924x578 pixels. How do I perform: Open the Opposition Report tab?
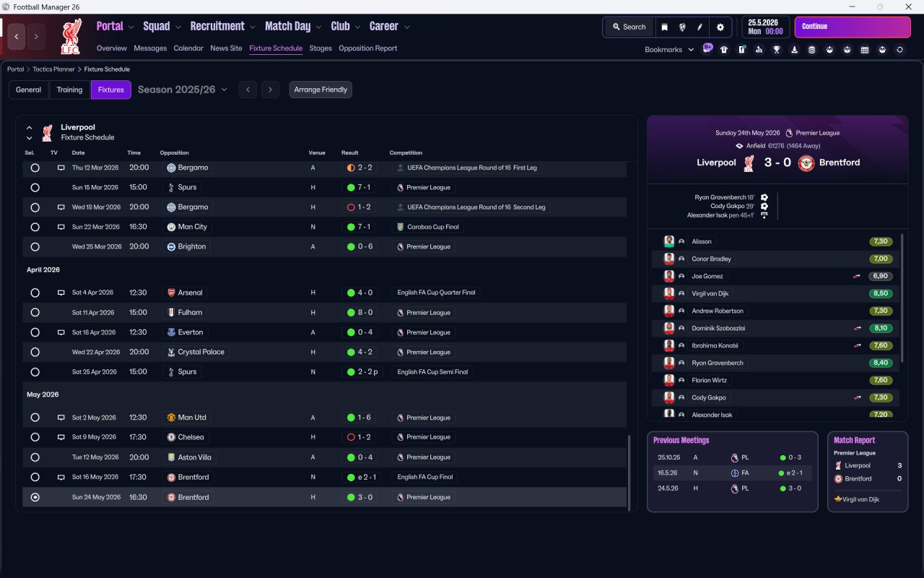click(368, 48)
